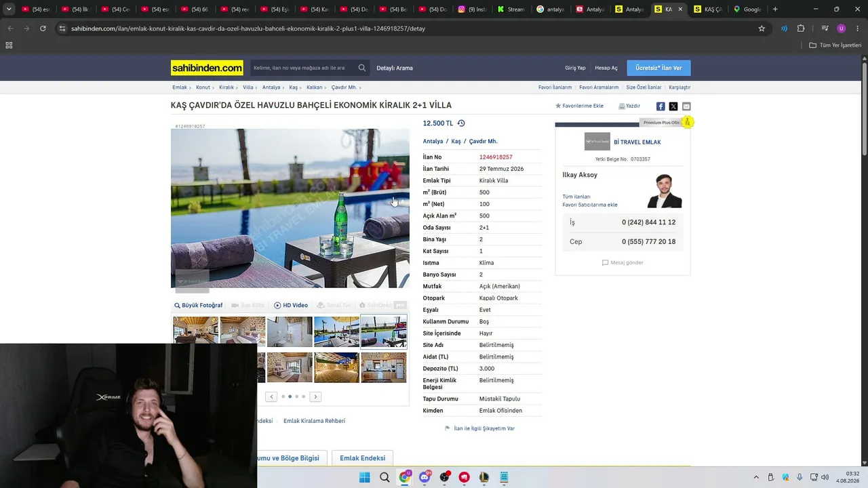Screen dimensions: 868x488
Task: Click the search magnifier icon in site header
Action: [x=362, y=68]
